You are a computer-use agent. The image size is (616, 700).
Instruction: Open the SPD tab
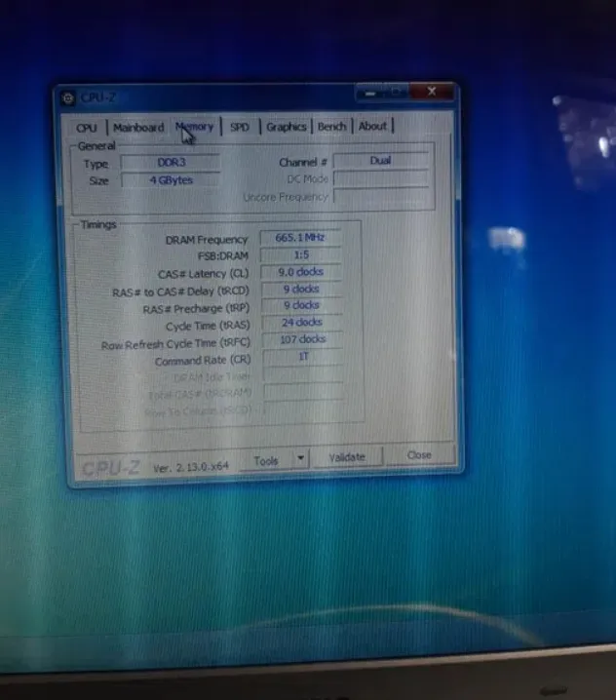240,128
